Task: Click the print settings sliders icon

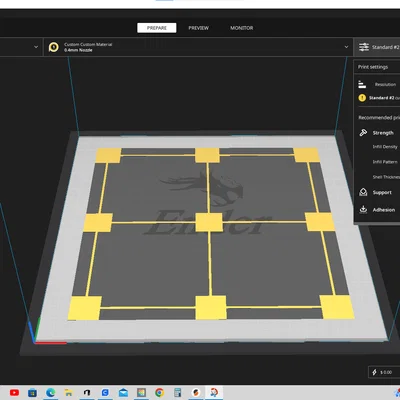Action: click(364, 47)
